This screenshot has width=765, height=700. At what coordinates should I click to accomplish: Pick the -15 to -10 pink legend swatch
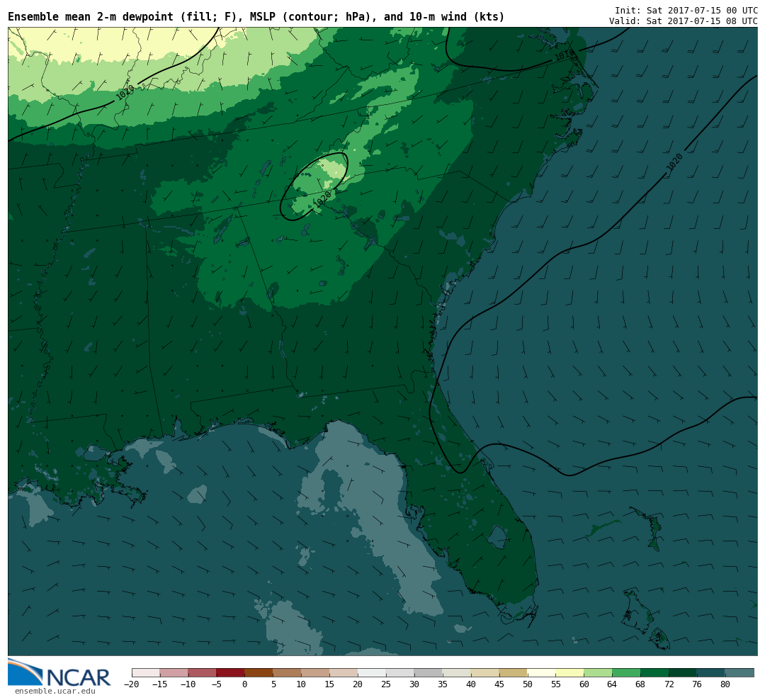point(174,672)
